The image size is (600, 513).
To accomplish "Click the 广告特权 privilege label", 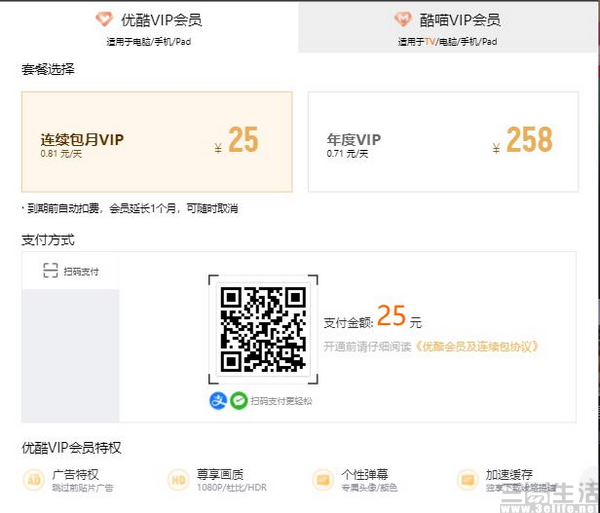I will coord(75,475).
